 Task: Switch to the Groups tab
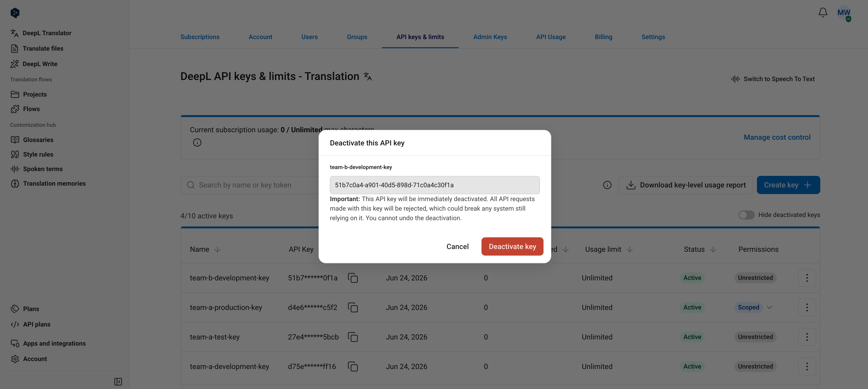coord(357,37)
